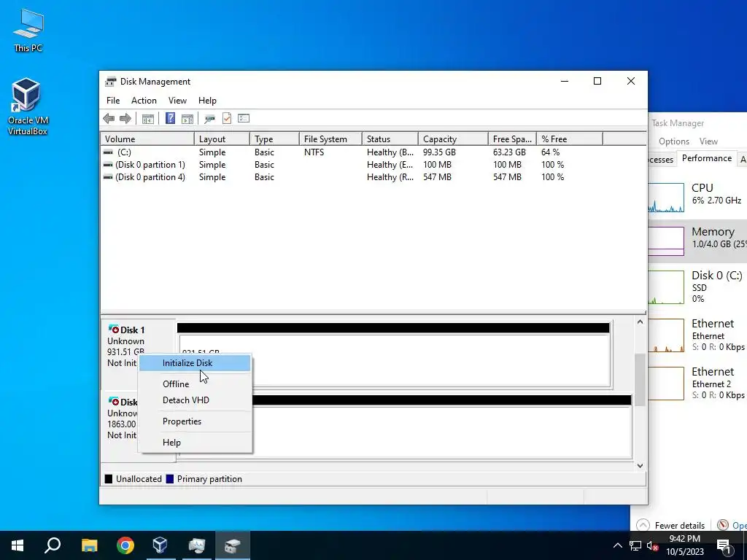The width and height of the screenshot is (747, 560).
Task: Sort by the Status column header
Action: click(390, 139)
